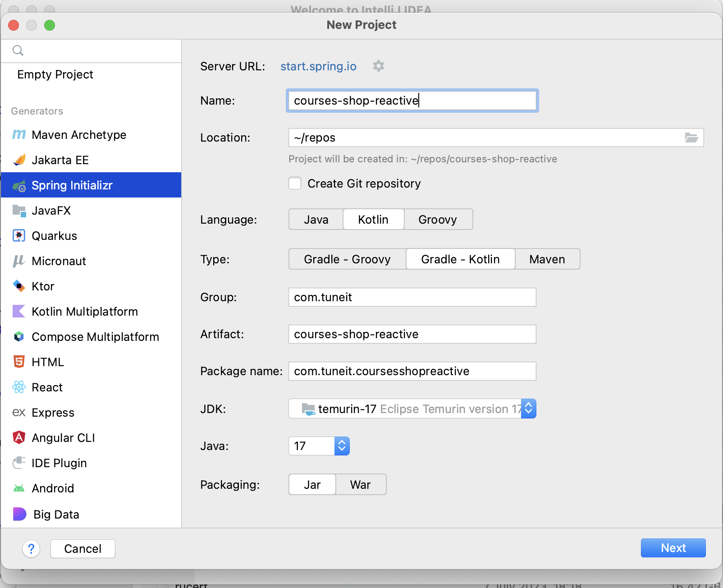Select the Android generator icon

pyautogui.click(x=19, y=488)
